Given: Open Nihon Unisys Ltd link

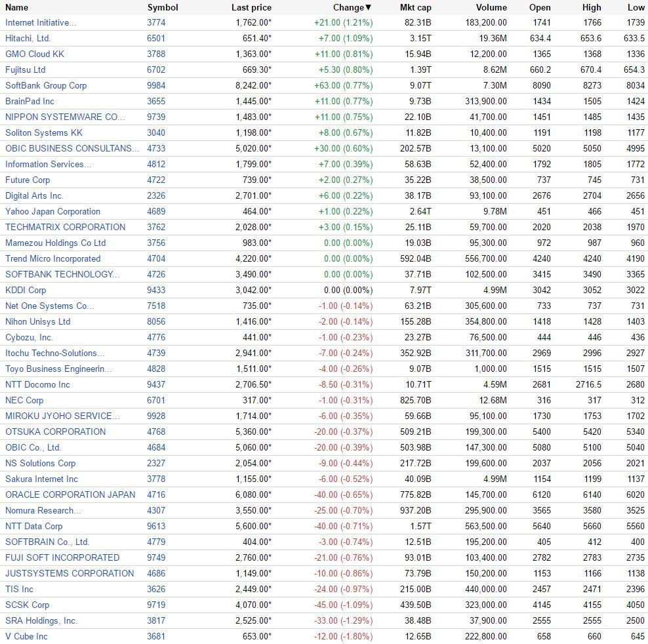Looking at the screenshot, I should point(37,321).
